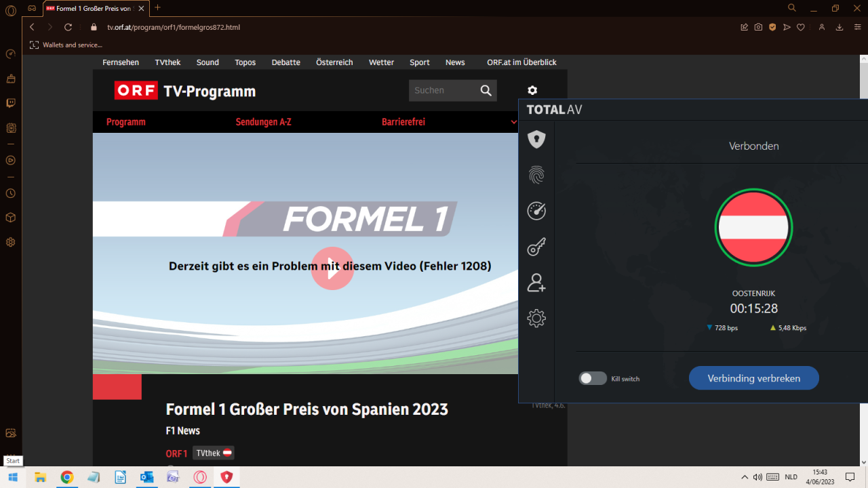Image resolution: width=868 pixels, height=488 pixels.
Task: Click the add user icon in TotalAV
Action: pyautogui.click(x=536, y=283)
